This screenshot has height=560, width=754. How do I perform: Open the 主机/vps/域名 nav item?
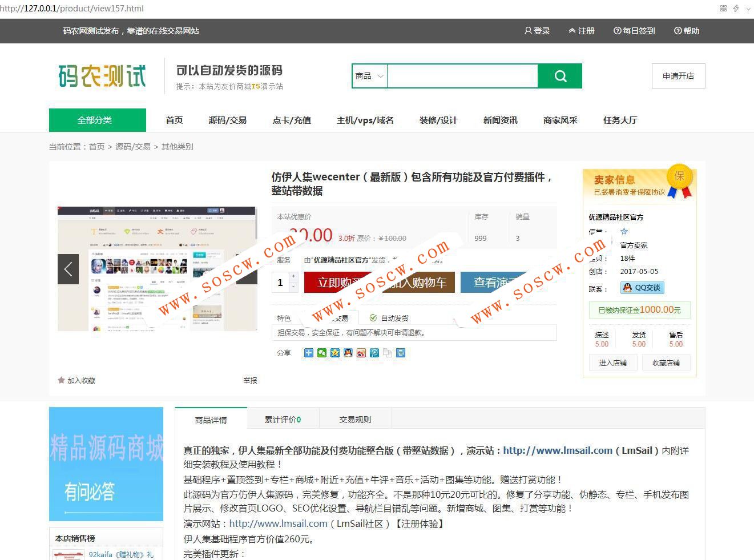pos(365,120)
